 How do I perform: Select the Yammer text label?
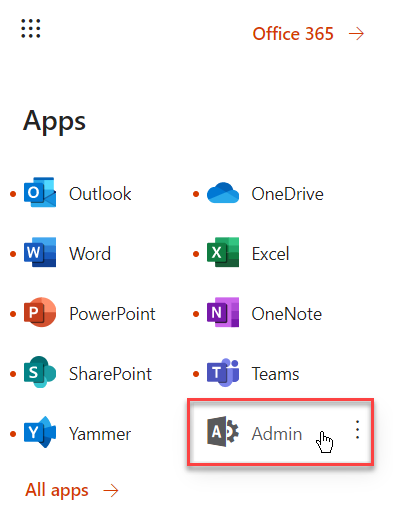100,434
